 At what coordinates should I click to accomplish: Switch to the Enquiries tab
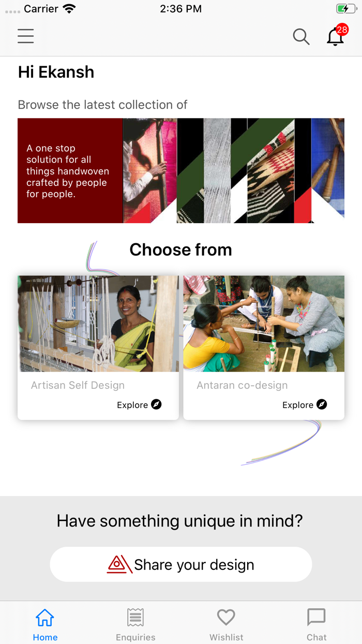pyautogui.click(x=135, y=624)
